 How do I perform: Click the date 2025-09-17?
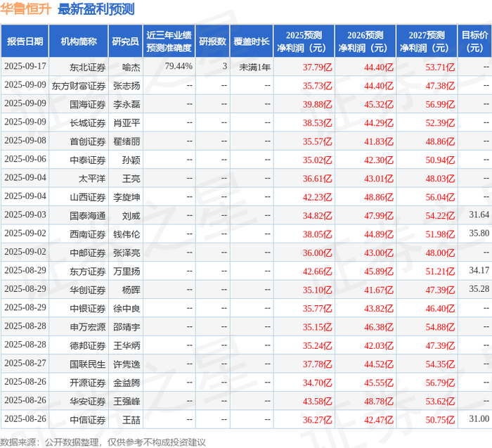25,66
